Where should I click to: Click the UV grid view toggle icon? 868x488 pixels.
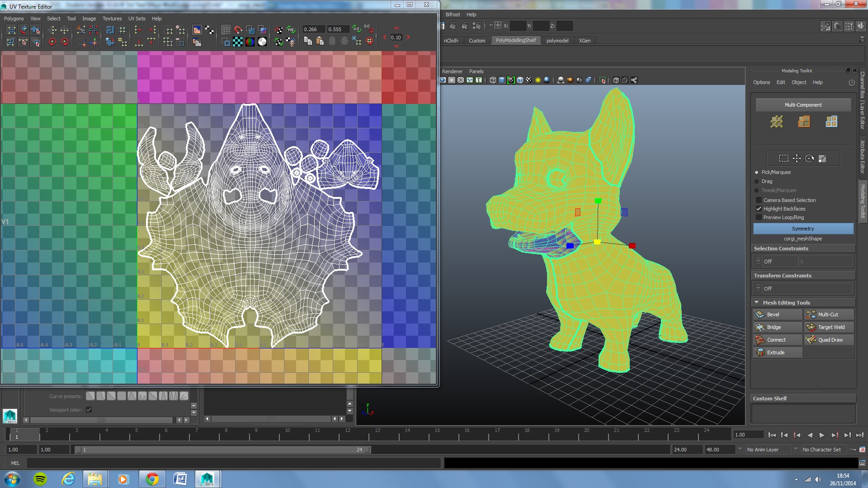pos(226,30)
